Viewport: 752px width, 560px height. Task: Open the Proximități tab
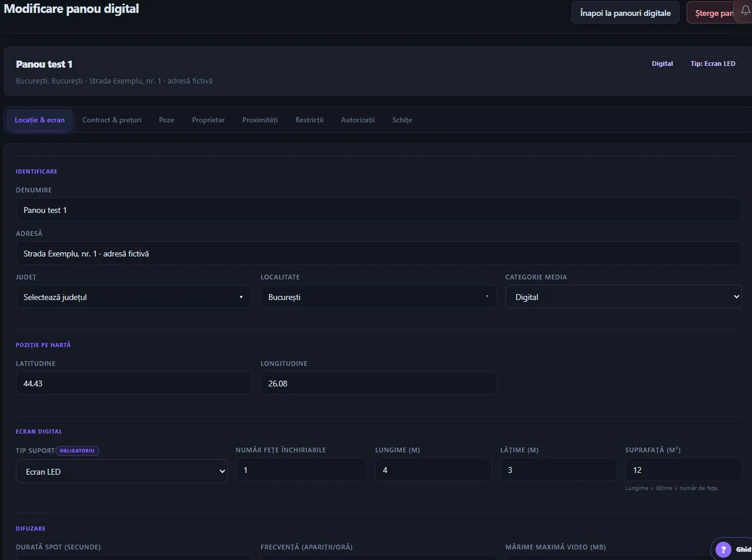tap(260, 120)
